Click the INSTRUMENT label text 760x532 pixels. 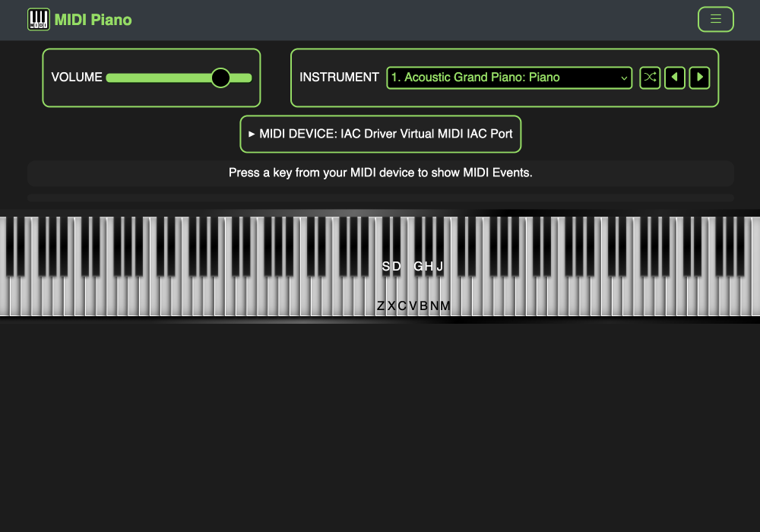click(339, 78)
